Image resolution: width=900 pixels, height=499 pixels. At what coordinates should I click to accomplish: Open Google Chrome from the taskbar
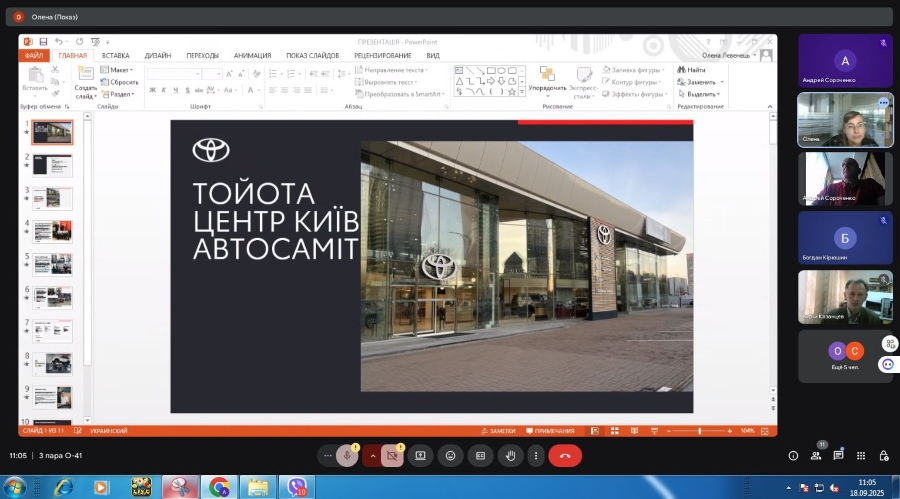tap(219, 486)
